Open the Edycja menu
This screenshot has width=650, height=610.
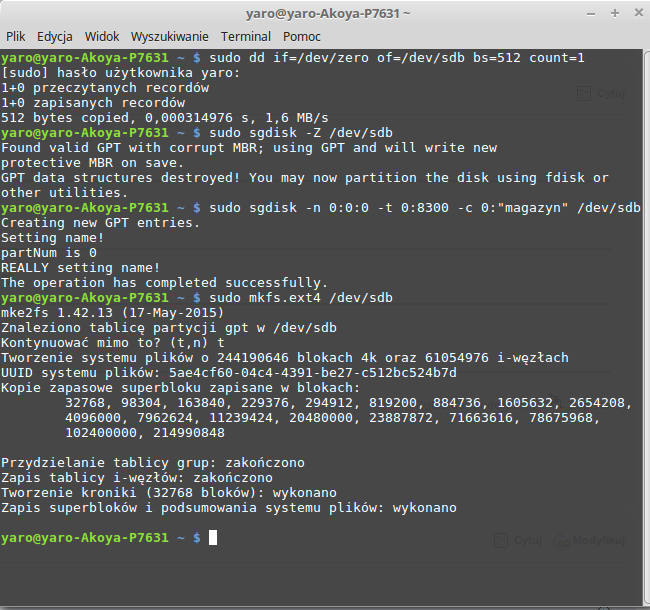pyautogui.click(x=55, y=36)
